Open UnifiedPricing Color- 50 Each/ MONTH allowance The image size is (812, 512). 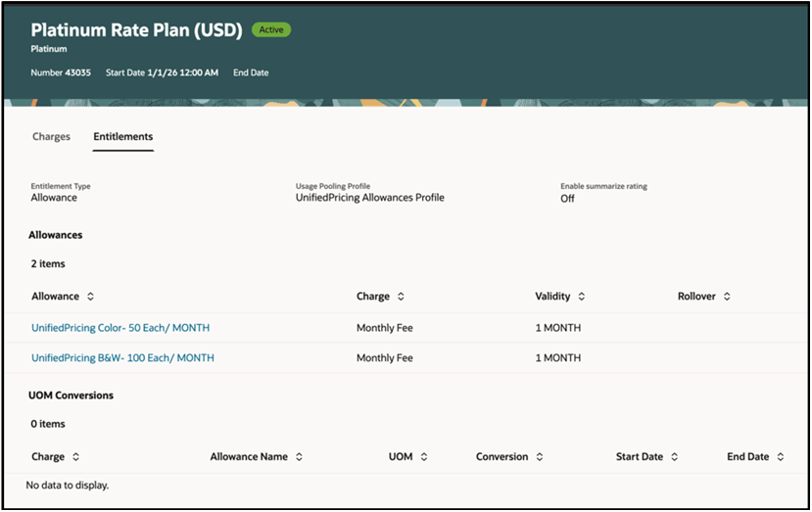(120, 328)
